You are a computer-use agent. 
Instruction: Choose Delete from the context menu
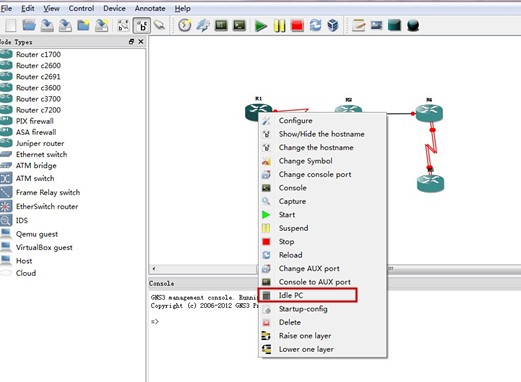tap(322, 322)
